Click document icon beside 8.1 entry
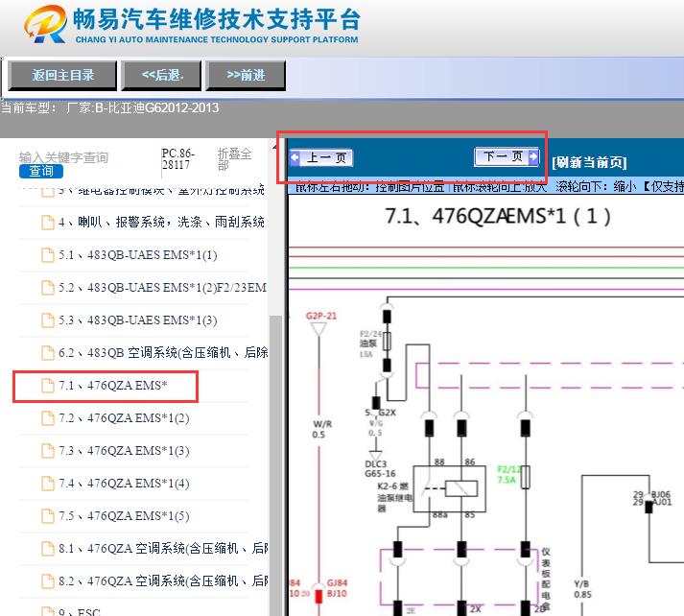The width and height of the screenshot is (684, 616). pyautogui.click(x=48, y=549)
